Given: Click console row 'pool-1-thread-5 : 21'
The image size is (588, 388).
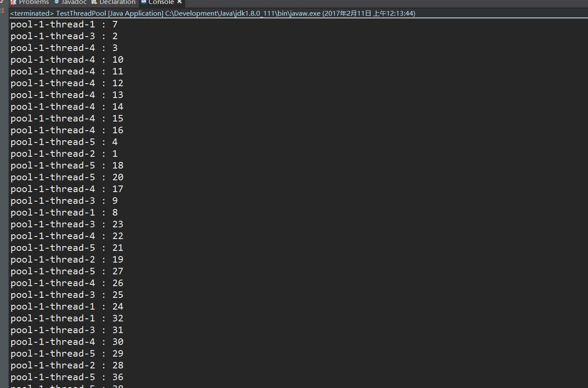Looking at the screenshot, I should 67,248.
